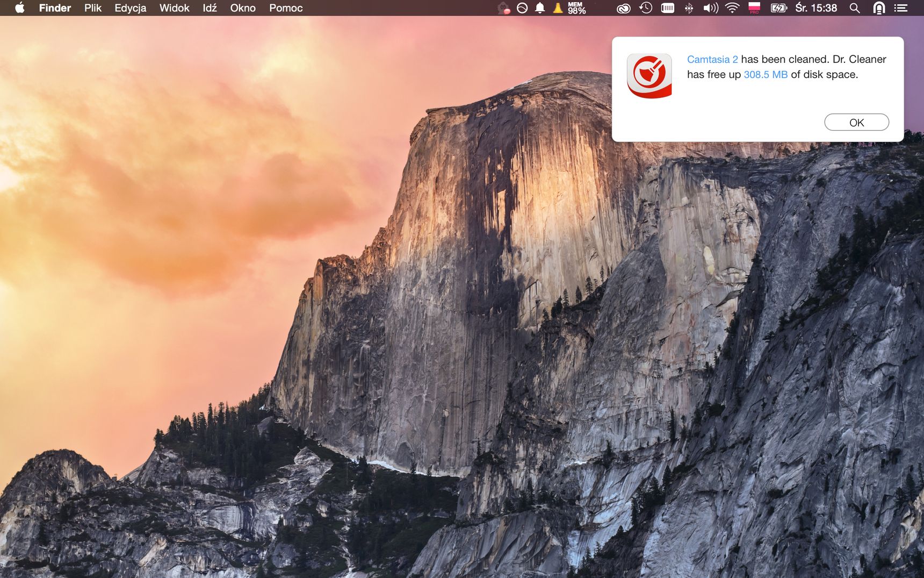924x578 pixels.
Task: Open the Edycja menu
Action: pos(130,8)
